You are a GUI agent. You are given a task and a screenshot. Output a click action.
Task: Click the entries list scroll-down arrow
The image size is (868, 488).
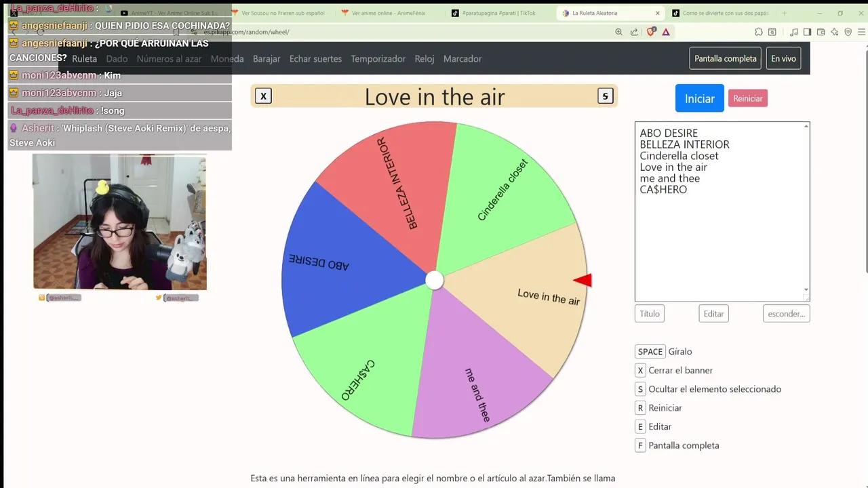pos(806,289)
